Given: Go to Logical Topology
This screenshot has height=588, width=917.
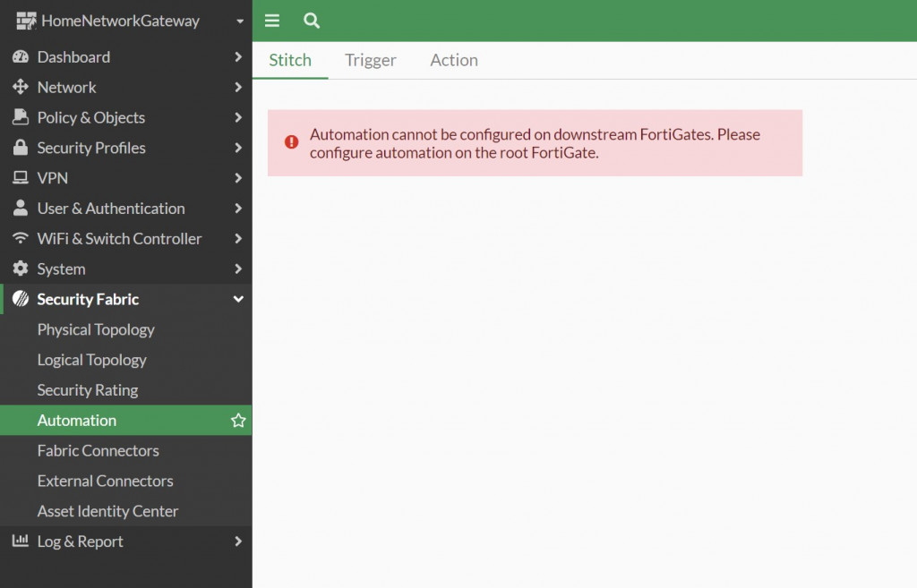Looking at the screenshot, I should click(125, 360).
